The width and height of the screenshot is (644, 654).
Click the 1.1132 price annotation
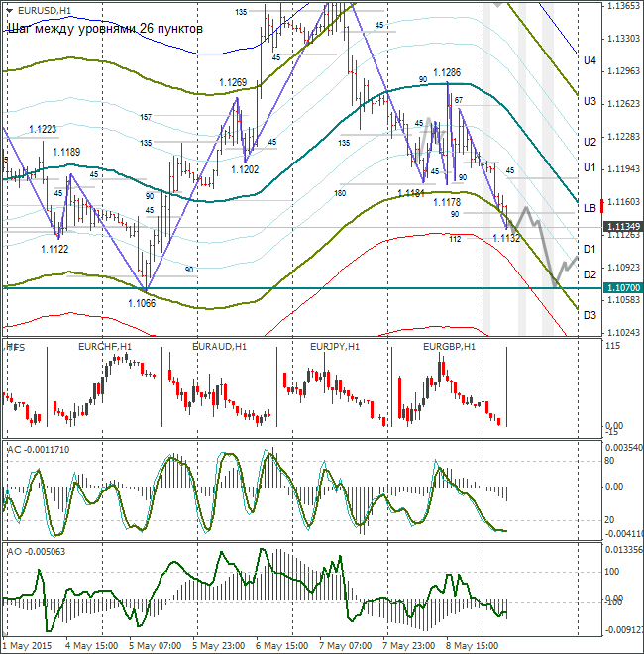pyautogui.click(x=506, y=238)
